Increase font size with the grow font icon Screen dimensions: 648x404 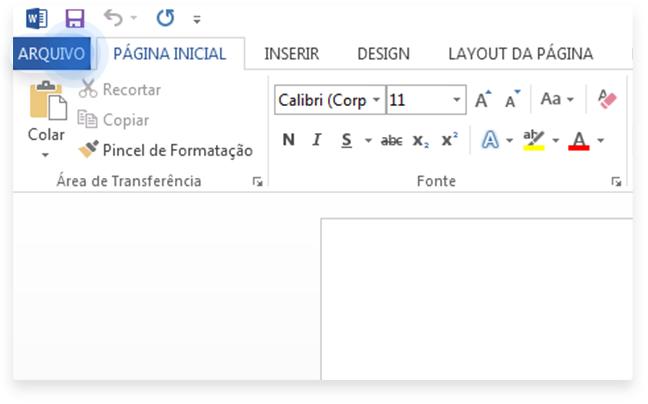point(483,100)
